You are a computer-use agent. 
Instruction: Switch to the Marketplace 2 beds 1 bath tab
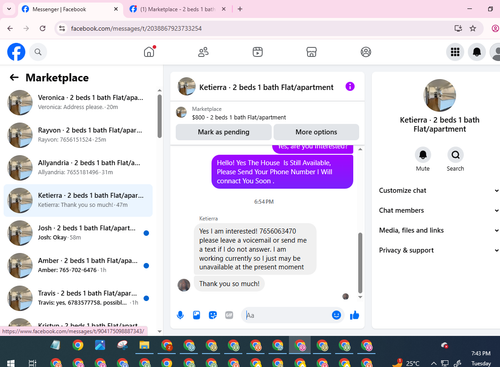click(177, 9)
